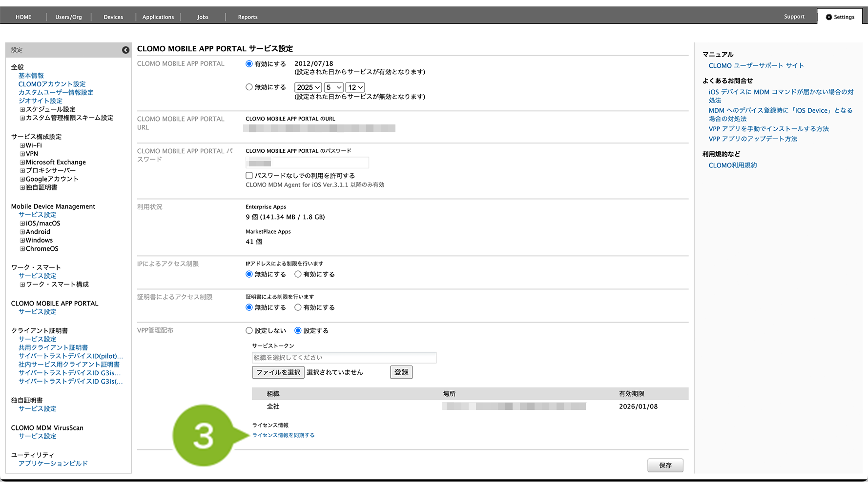Viewport: 868px width, 488px height.
Task: Click the portal password input field
Action: (x=307, y=163)
